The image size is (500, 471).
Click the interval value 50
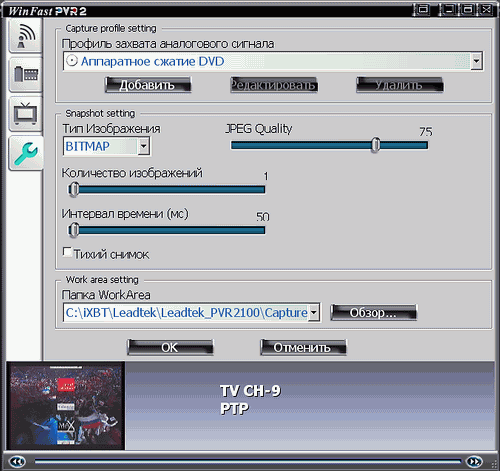(x=263, y=217)
